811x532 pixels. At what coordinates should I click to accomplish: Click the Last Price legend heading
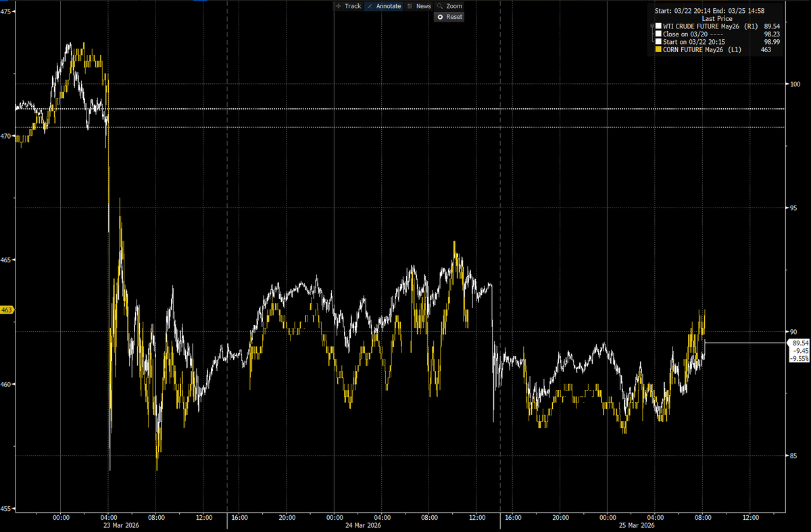[717, 19]
